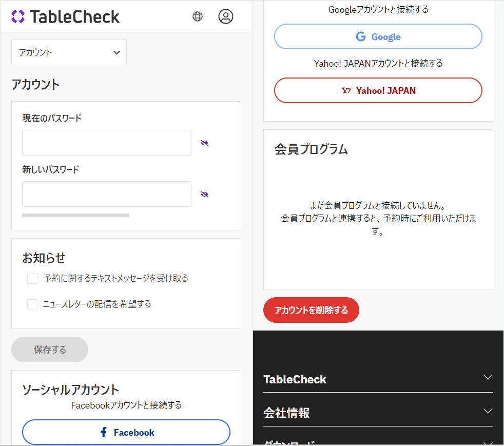This screenshot has height=446, width=504.
Task: Click the 保存する save button
Action: (x=50, y=350)
